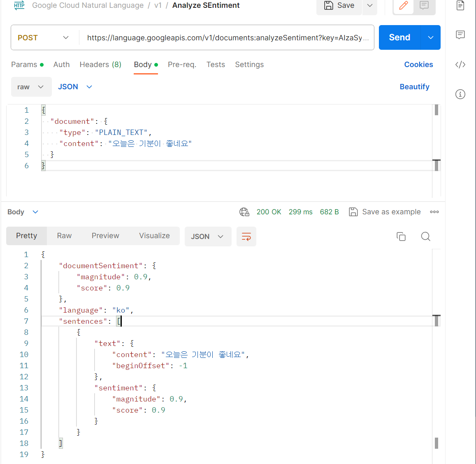Screen dimensions: 476x464
Task: Click the 299 ms response time
Action: tap(300, 212)
